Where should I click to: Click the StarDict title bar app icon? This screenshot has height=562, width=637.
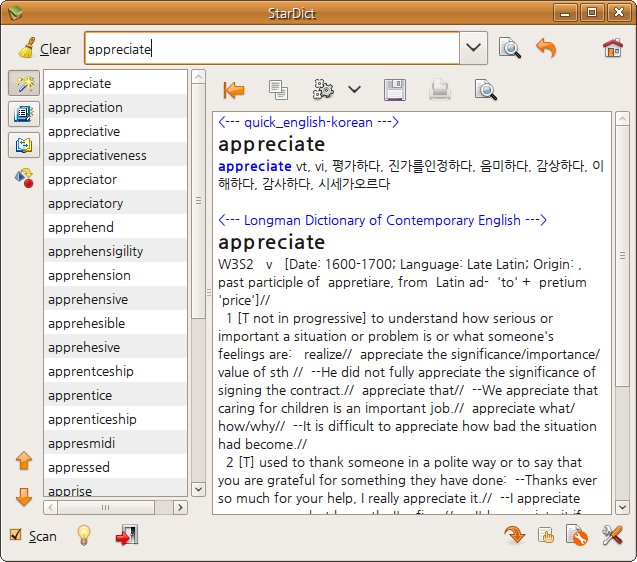click(15, 13)
